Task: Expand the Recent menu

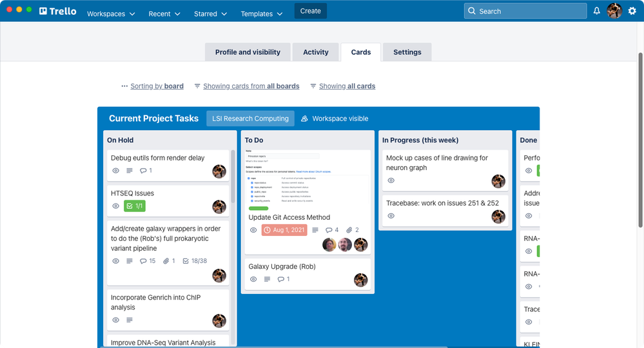Action: pyautogui.click(x=164, y=14)
